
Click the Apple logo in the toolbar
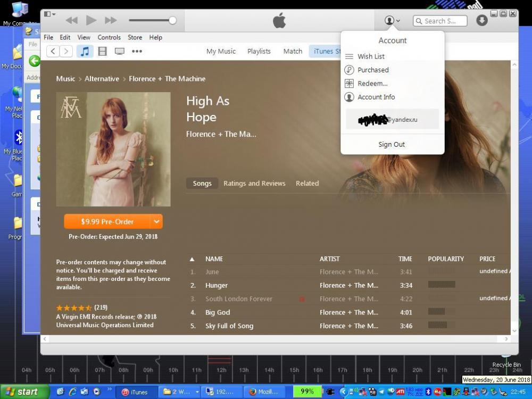279,20
